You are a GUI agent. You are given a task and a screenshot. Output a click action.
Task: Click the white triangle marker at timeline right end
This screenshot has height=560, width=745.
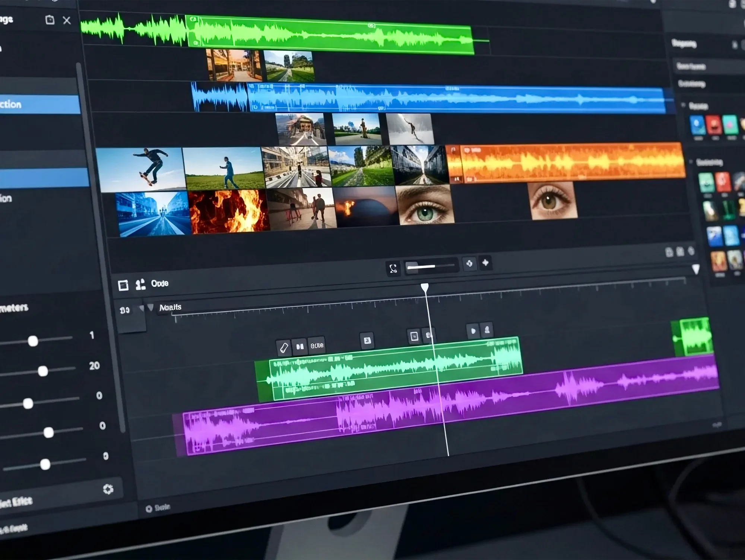[695, 269]
